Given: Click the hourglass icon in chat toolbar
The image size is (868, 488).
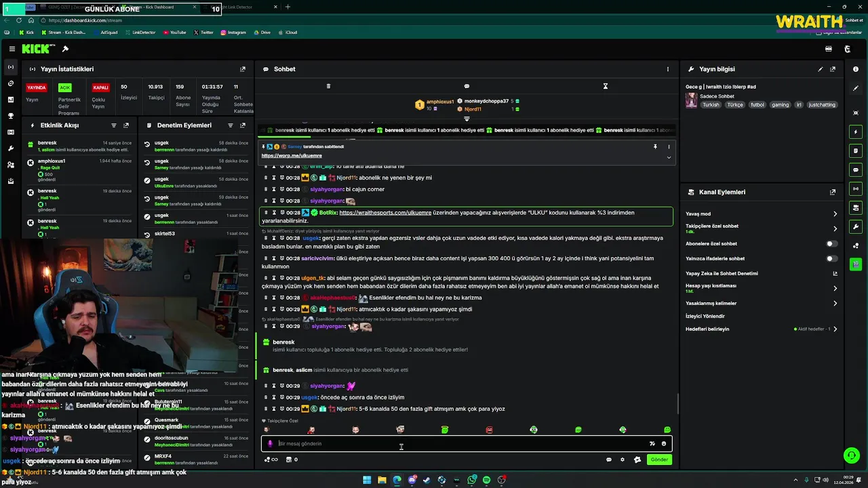Looking at the screenshot, I should pyautogui.click(x=606, y=86).
